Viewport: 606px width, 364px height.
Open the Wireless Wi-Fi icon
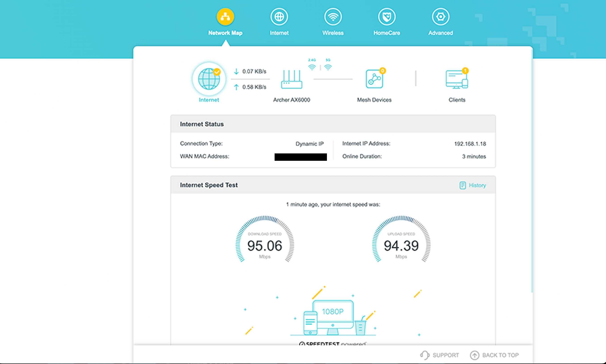333,17
